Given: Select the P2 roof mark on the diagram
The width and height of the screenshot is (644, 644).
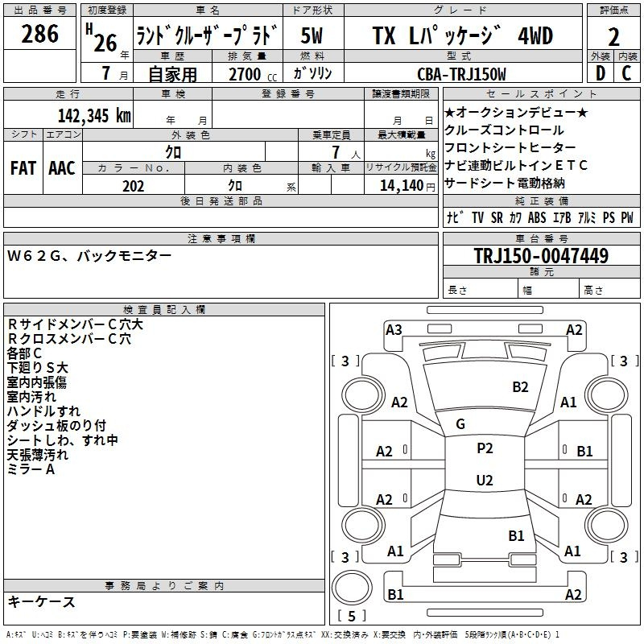Looking at the screenshot, I should point(485,448).
